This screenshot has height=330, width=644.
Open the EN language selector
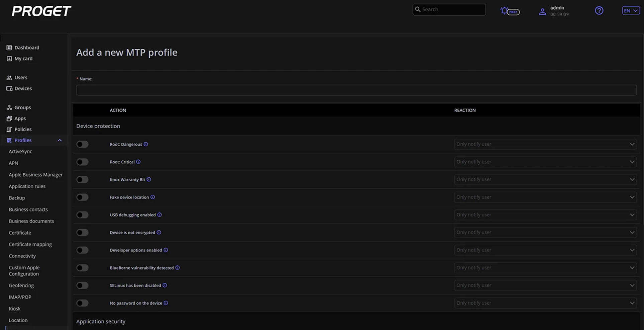pos(631,11)
